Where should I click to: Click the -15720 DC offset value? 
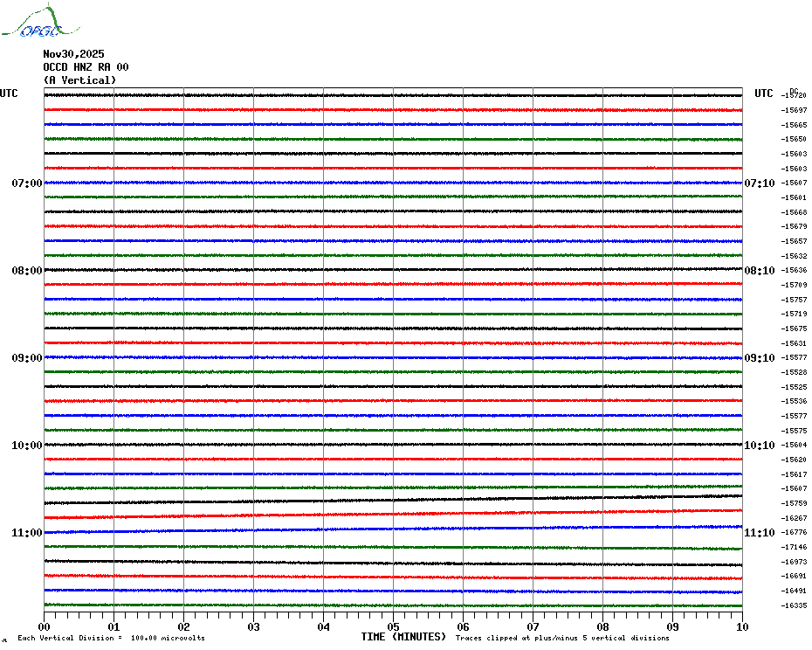click(x=795, y=95)
